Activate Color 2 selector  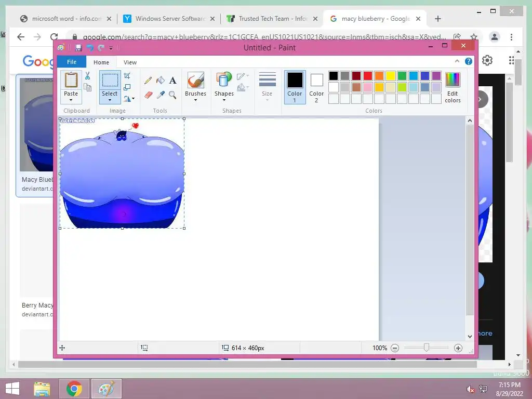[x=316, y=88]
